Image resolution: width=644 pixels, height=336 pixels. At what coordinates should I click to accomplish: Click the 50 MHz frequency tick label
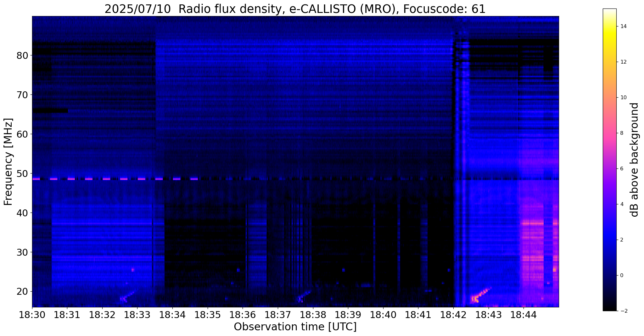[x=22, y=174]
